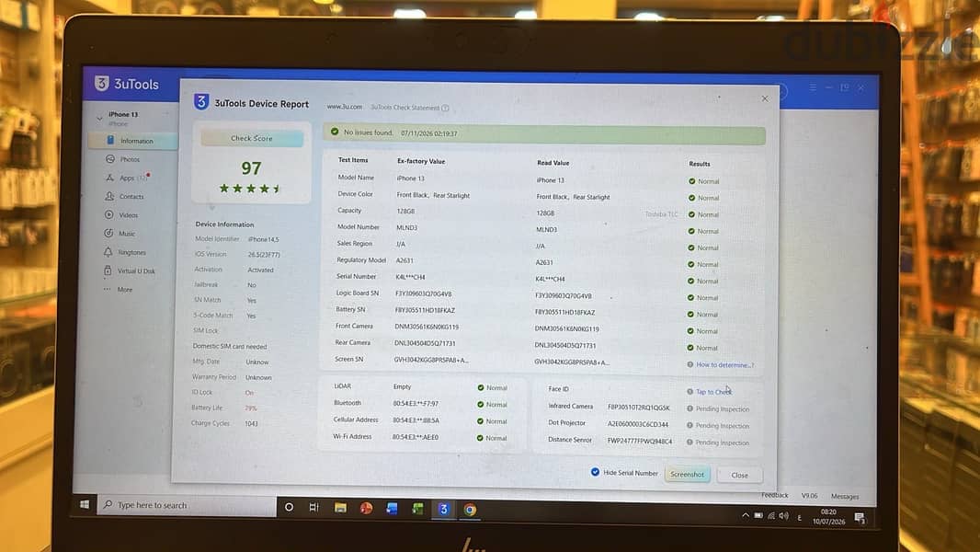
Task: Click the Music note icon
Action: pos(108,233)
